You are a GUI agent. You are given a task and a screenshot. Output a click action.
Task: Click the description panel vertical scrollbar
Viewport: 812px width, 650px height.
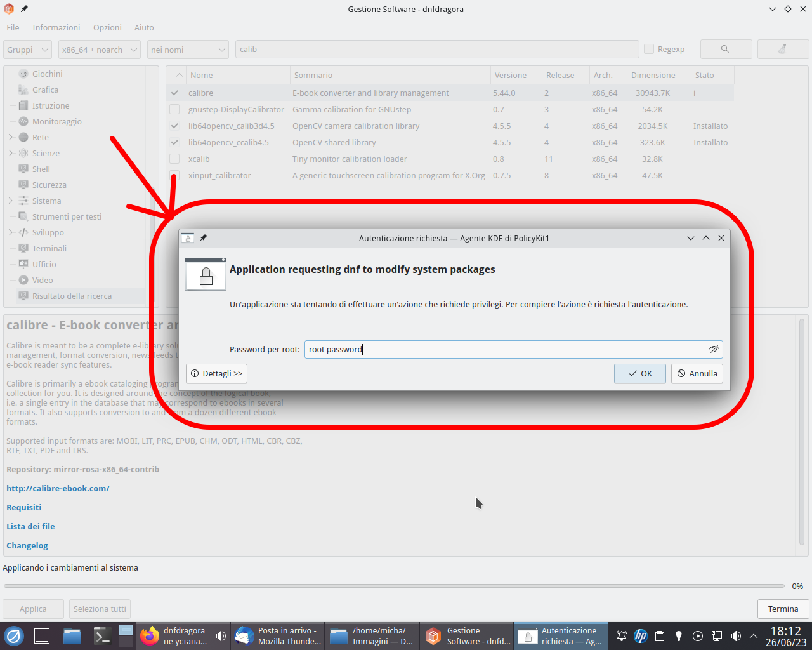[x=802, y=432]
